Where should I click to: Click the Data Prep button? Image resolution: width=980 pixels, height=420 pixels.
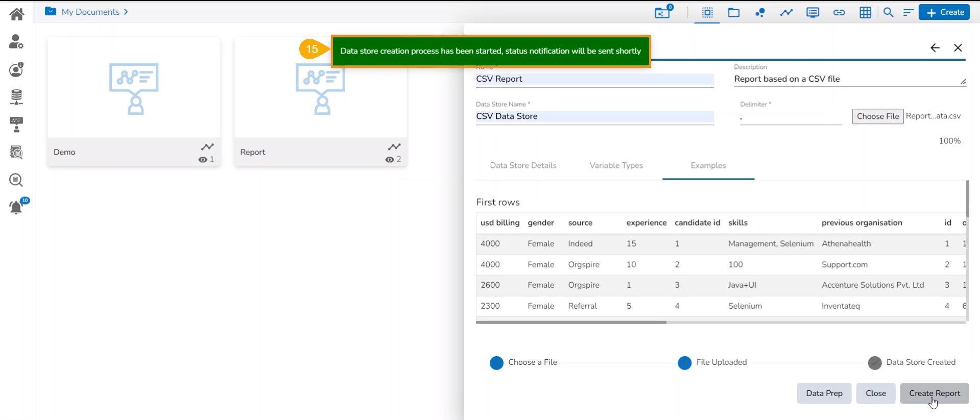pyautogui.click(x=824, y=393)
